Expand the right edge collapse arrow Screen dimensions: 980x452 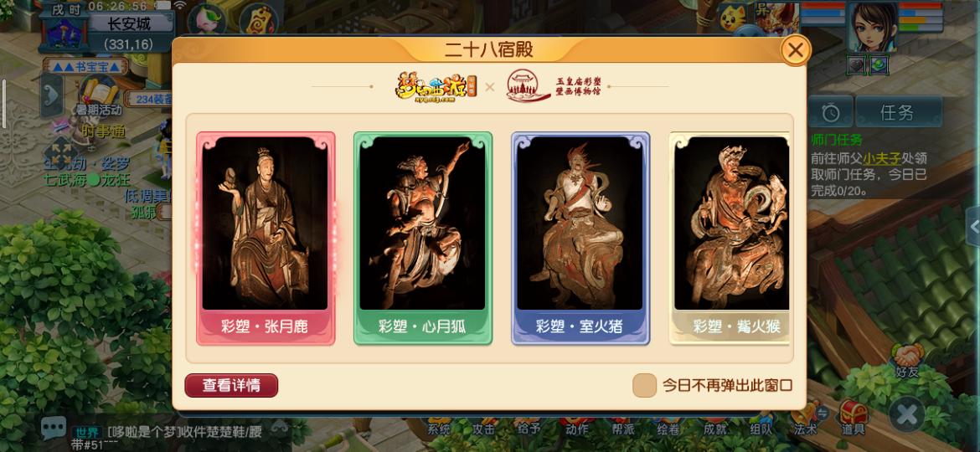pos(973,228)
